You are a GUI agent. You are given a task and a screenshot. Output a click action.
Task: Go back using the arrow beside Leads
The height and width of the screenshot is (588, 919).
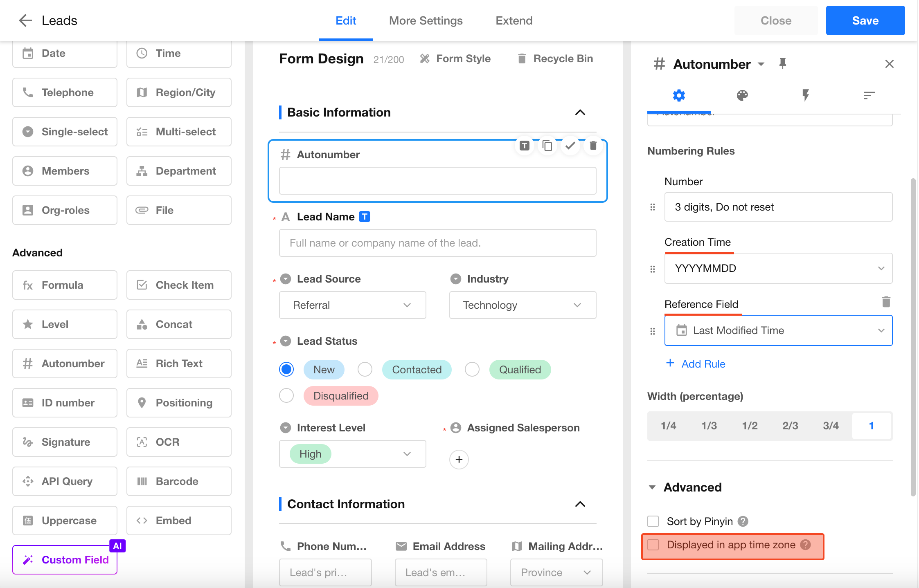pyautogui.click(x=25, y=20)
